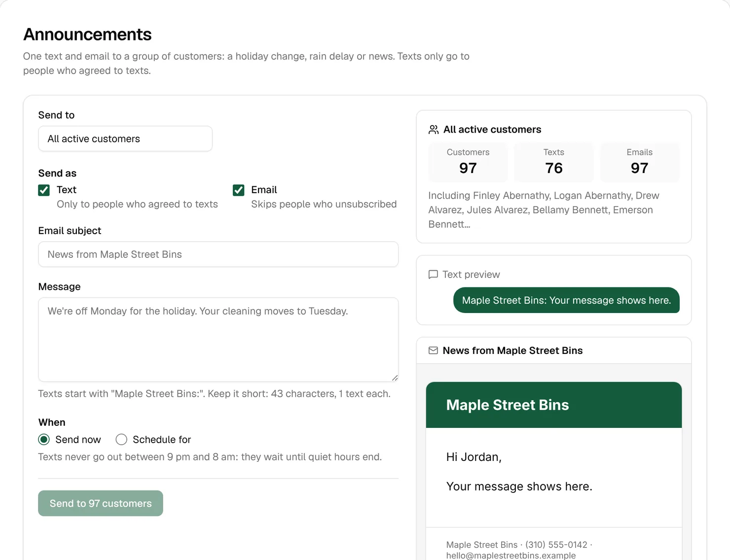This screenshot has height=560, width=730.
Task: Click the Announcements page heading
Action: tap(87, 35)
